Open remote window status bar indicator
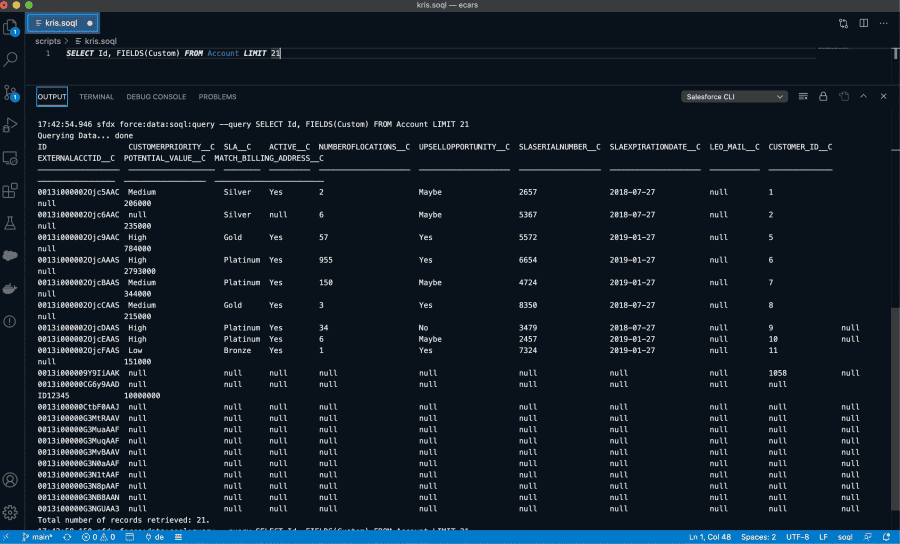Viewport: 900px width, 544px height. click(x=6, y=537)
